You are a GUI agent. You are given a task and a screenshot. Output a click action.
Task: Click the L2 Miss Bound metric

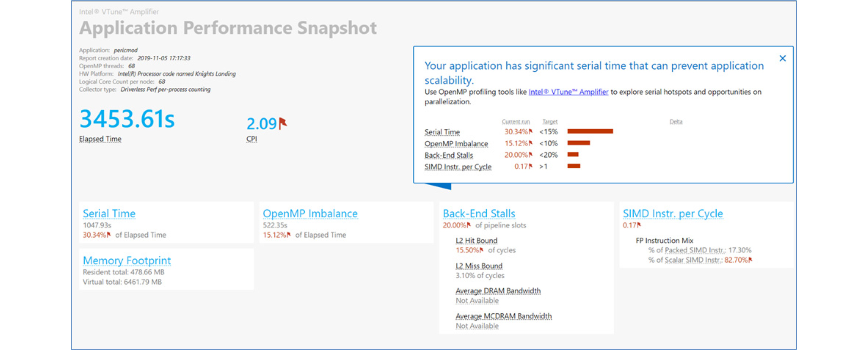[479, 266]
